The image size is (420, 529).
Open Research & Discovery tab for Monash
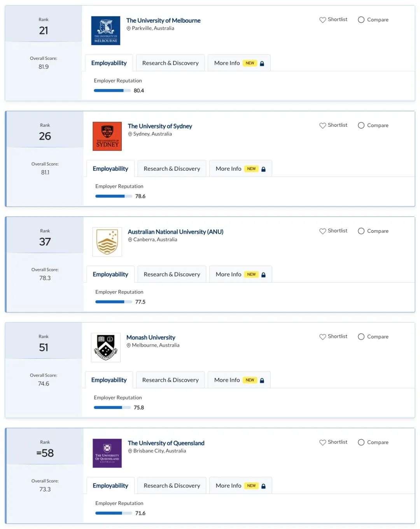pos(170,380)
